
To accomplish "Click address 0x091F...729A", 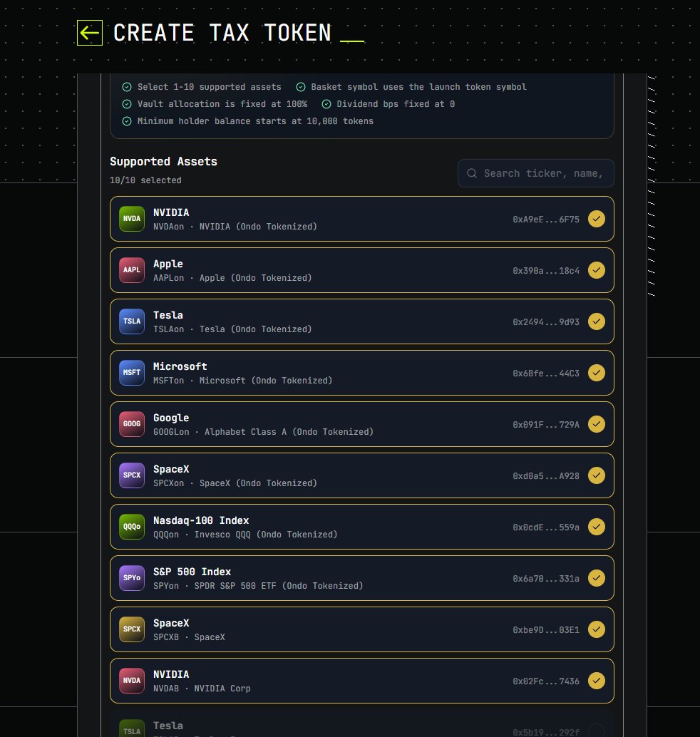I will (x=546, y=424).
